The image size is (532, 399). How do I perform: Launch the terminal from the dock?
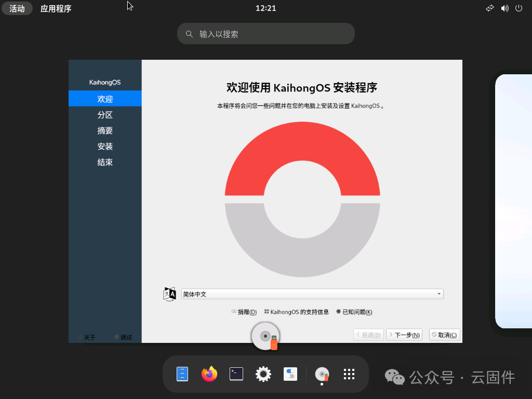pos(236,374)
